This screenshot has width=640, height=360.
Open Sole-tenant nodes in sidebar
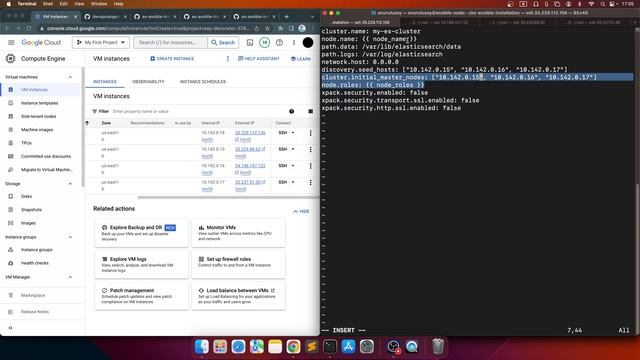pyautogui.click(x=38, y=117)
